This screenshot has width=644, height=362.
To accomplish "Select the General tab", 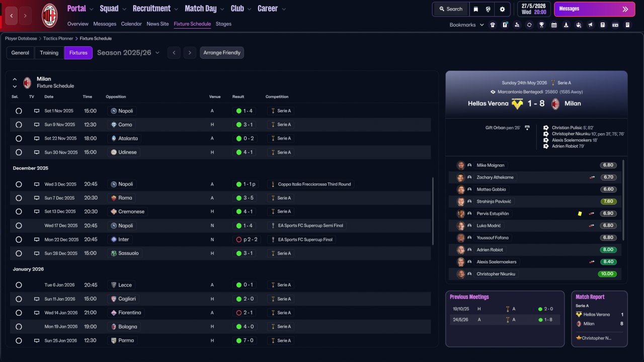I will (x=20, y=53).
